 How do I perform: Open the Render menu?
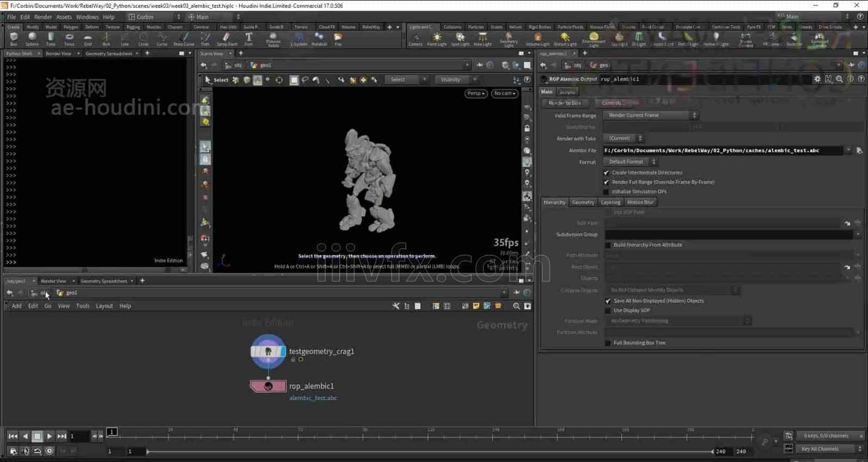pyautogui.click(x=43, y=17)
